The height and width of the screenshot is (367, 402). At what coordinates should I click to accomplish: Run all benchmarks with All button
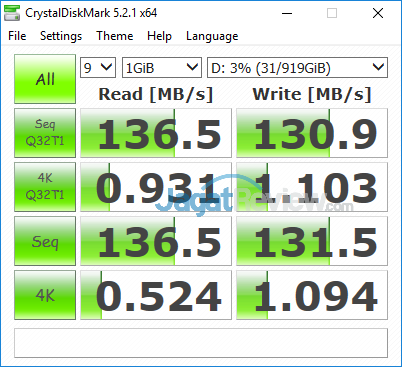[x=45, y=79]
